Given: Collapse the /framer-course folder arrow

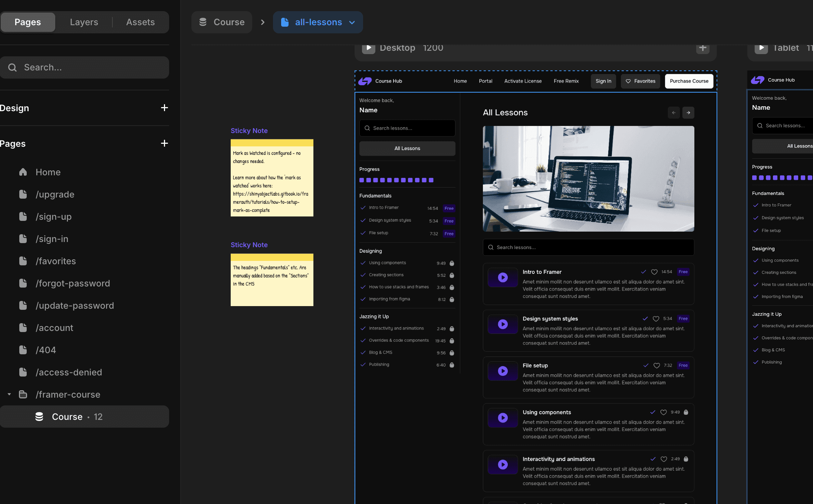Looking at the screenshot, I should [x=9, y=394].
